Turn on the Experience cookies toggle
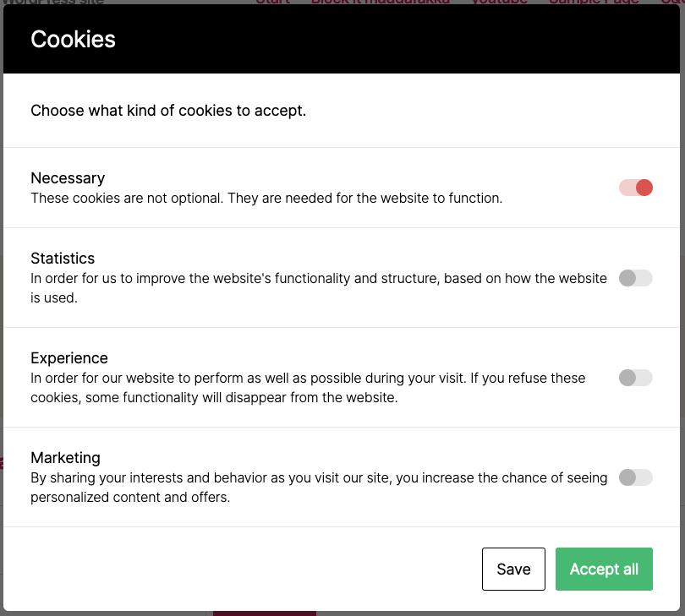This screenshot has height=616, width=685. (x=636, y=378)
